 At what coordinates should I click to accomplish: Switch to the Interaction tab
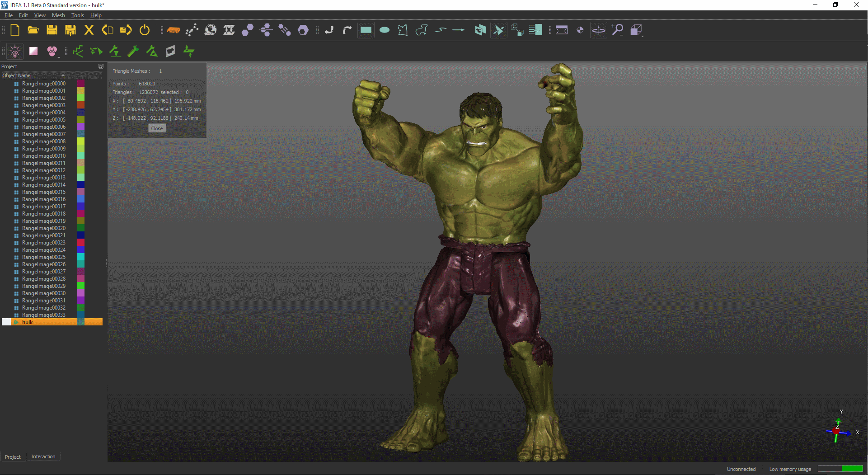click(x=43, y=457)
